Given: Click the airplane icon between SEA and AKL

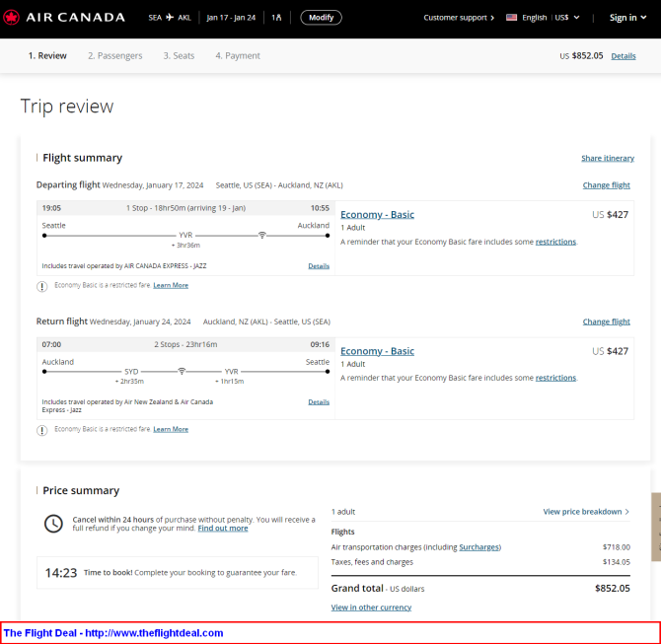Looking at the screenshot, I should (x=170, y=18).
